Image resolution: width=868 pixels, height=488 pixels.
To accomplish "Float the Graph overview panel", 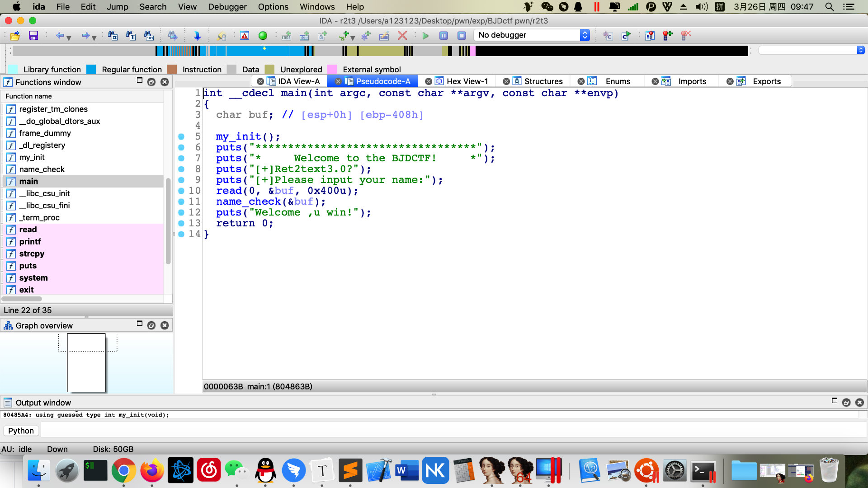I will [151, 325].
